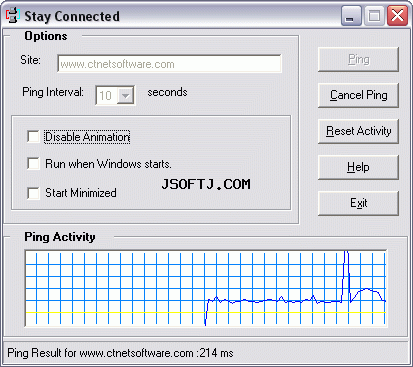413x367 pixels.
Task: Check the Start Minimized option
Action: point(33,193)
